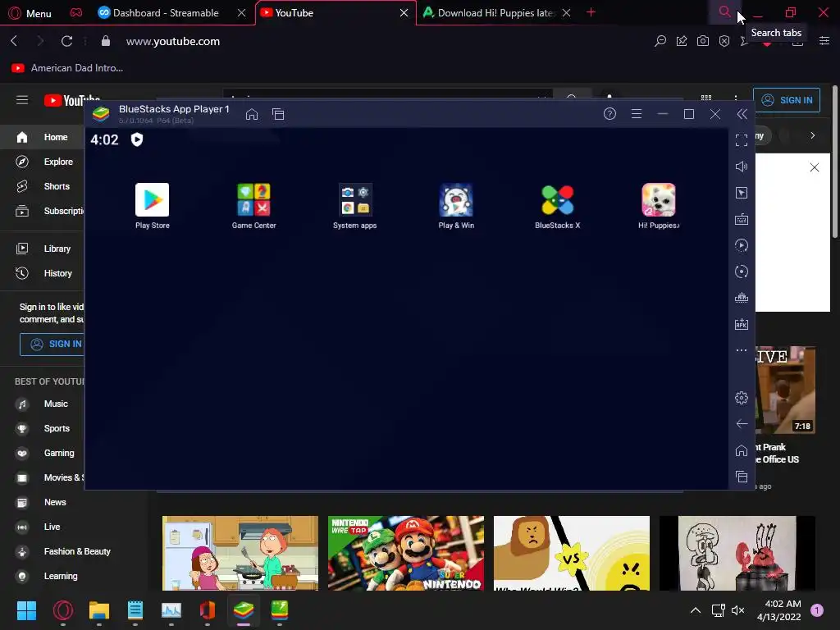Image resolution: width=840 pixels, height=630 pixels.
Task: Show more BlueStacks sidebar tools (three dots)
Action: (742, 350)
